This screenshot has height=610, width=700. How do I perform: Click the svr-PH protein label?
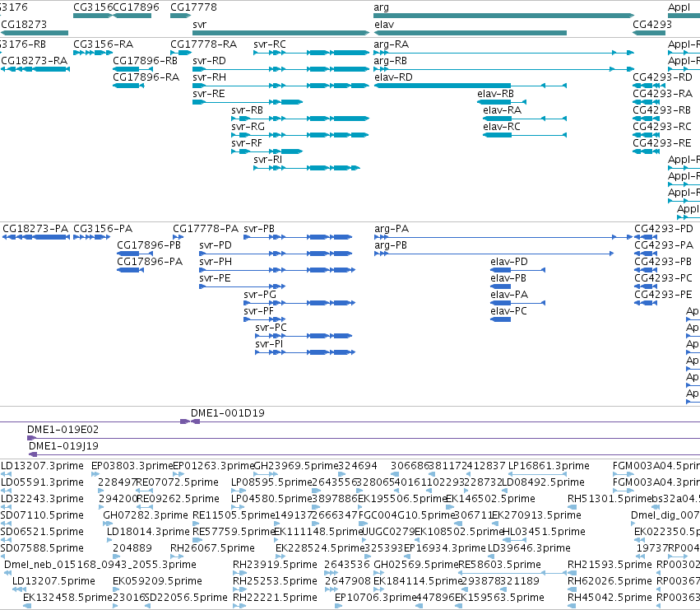click(216, 262)
